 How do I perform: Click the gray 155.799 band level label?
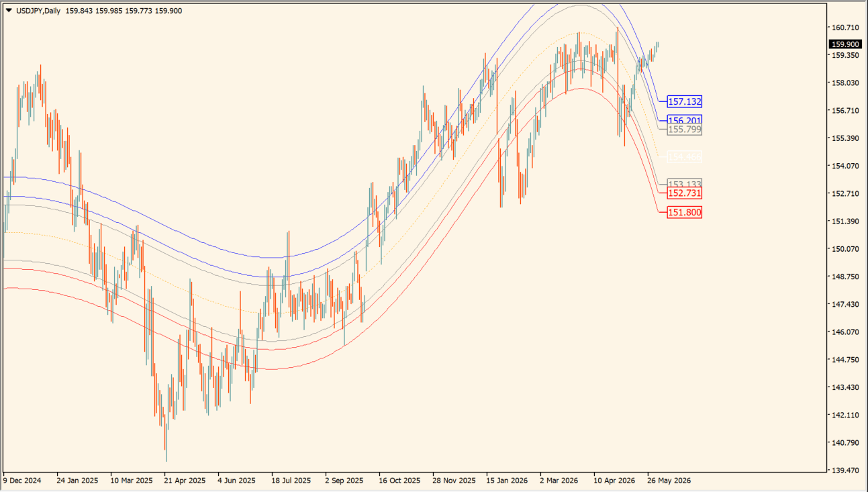(684, 130)
